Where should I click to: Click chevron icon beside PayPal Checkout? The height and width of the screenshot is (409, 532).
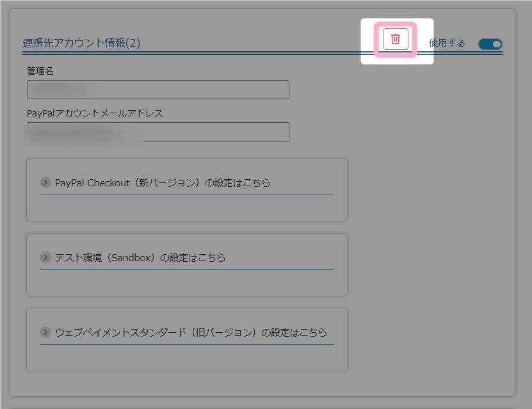tap(45, 182)
